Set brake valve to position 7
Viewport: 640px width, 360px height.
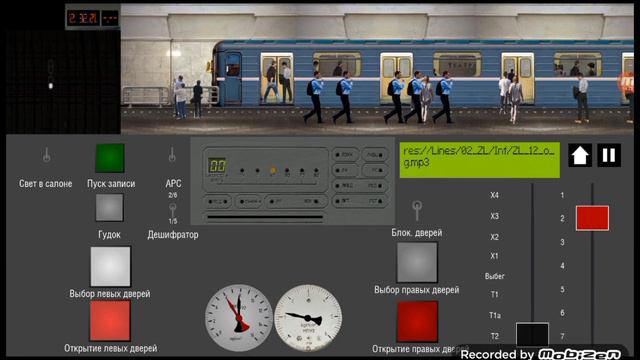562,336
